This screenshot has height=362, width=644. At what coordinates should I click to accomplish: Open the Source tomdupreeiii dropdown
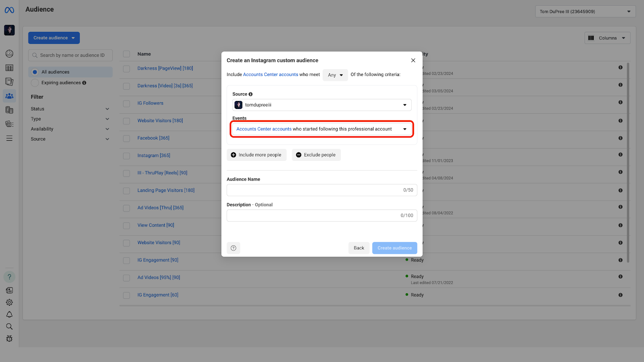pos(322,105)
